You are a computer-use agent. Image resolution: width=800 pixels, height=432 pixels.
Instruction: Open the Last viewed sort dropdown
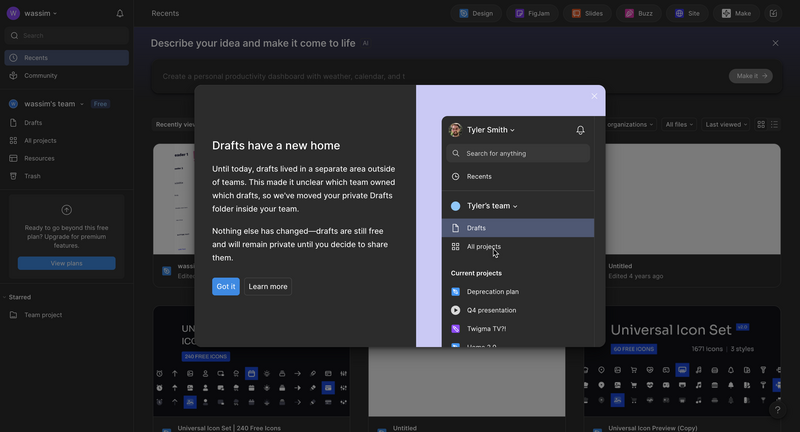point(726,124)
